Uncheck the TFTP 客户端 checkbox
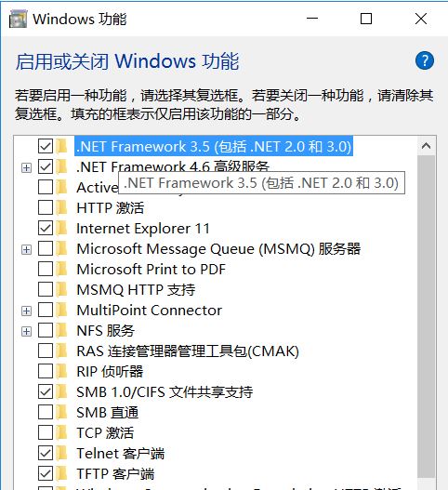448x490 pixels. pos(46,474)
